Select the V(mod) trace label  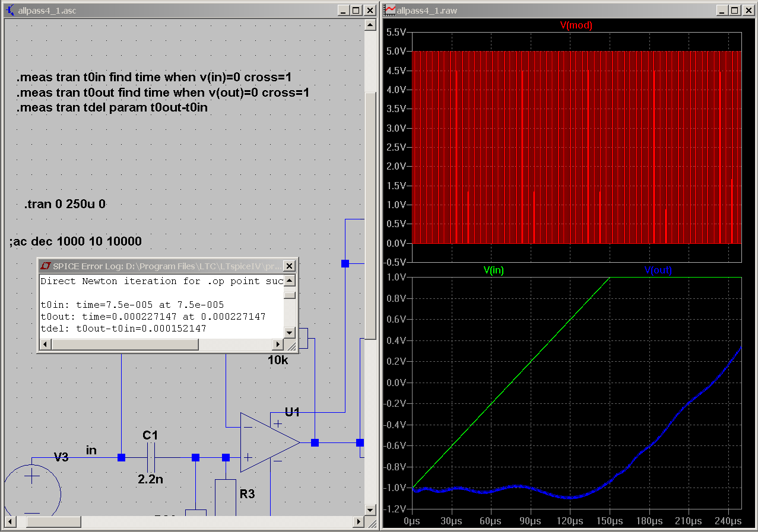point(576,26)
